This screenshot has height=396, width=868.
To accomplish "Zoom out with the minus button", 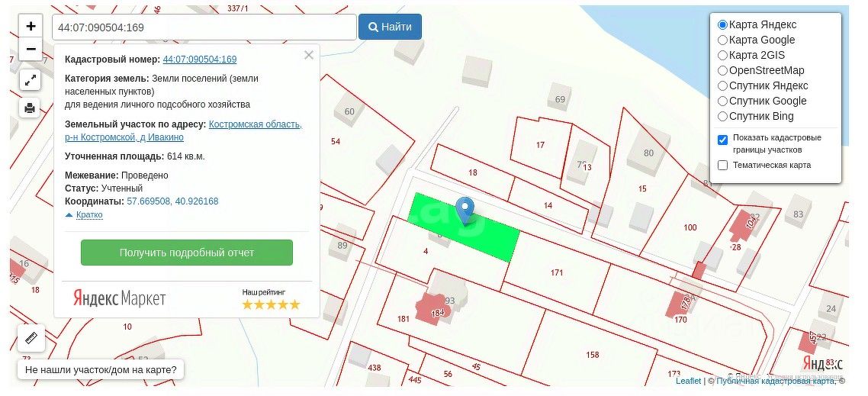I will (x=31, y=49).
